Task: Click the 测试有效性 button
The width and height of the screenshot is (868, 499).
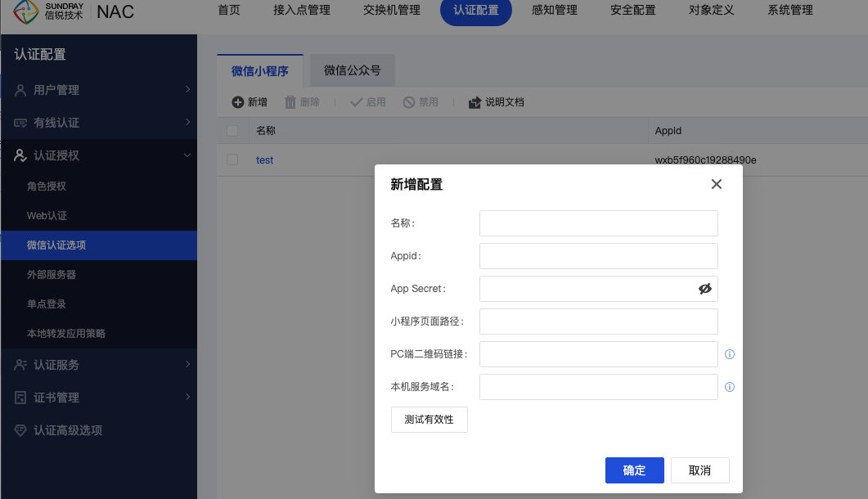Action: pos(430,420)
